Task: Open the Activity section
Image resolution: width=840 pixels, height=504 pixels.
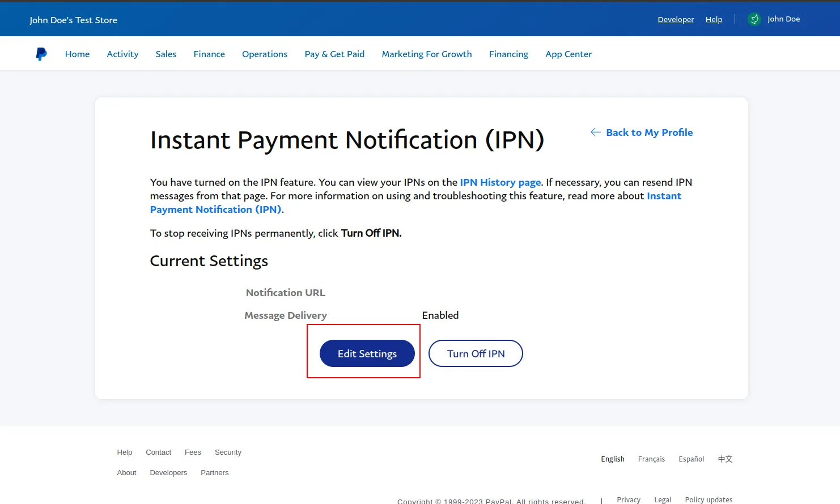Action: [x=122, y=53]
